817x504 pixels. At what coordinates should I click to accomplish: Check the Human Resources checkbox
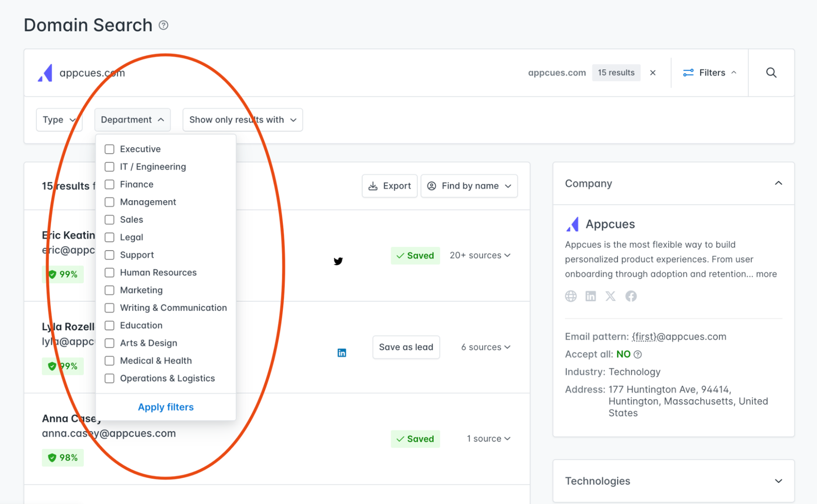(x=109, y=272)
